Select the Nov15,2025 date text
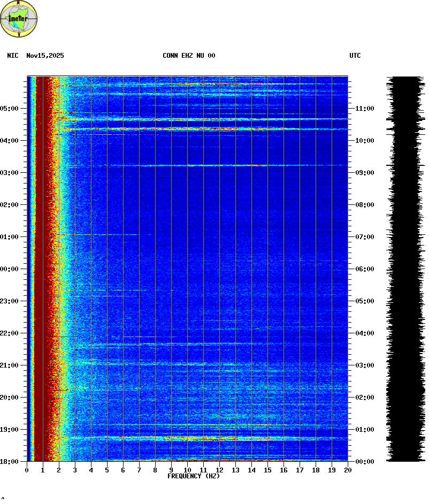Image resolution: width=429 pixels, height=504 pixels. tap(45, 56)
